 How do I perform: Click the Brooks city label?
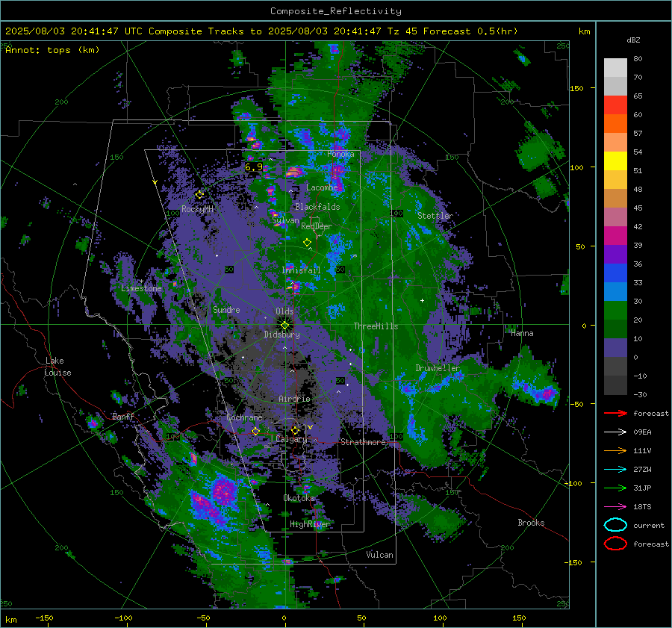[x=531, y=523]
